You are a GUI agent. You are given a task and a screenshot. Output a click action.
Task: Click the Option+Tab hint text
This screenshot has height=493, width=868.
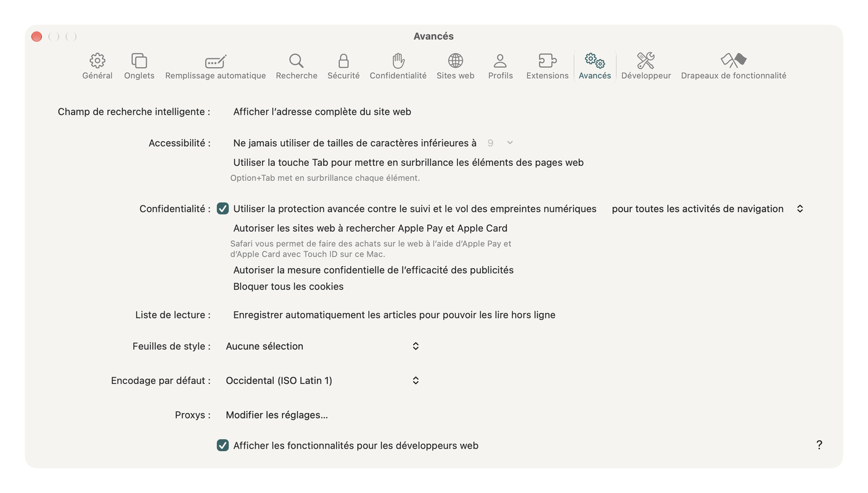pyautogui.click(x=325, y=178)
